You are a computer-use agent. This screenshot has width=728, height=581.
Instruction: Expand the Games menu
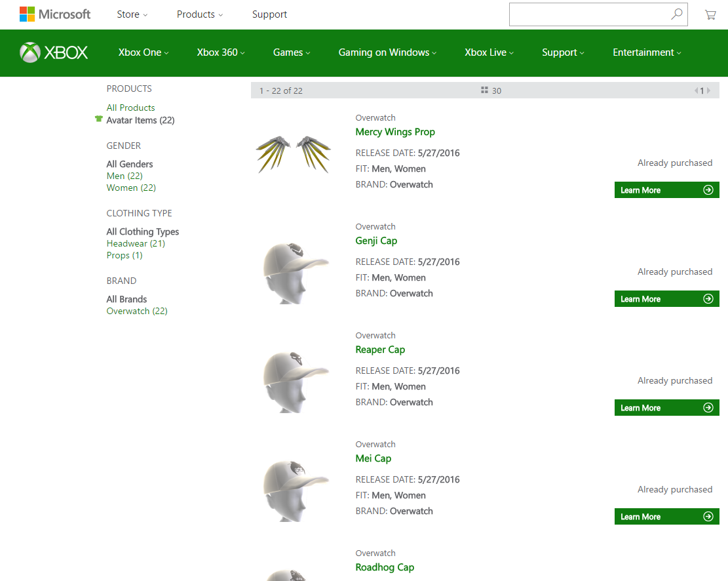tap(292, 52)
